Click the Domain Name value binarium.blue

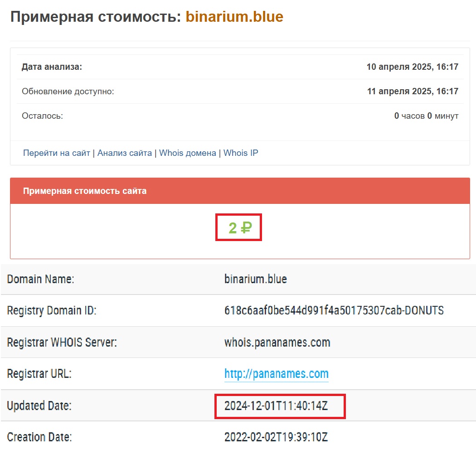pos(256,279)
